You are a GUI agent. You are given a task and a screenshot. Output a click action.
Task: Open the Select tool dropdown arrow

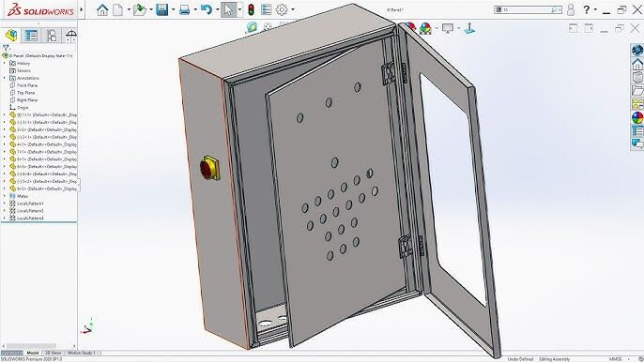click(240, 9)
